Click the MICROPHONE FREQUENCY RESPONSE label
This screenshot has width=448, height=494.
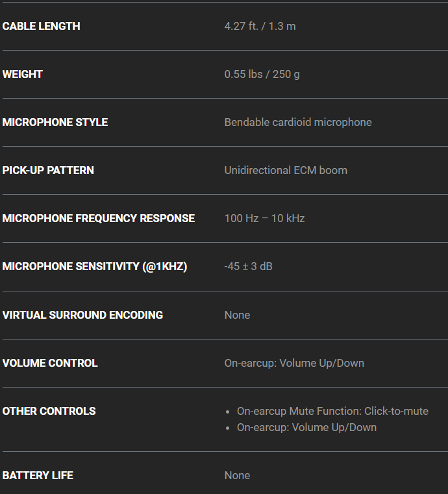[99, 219]
